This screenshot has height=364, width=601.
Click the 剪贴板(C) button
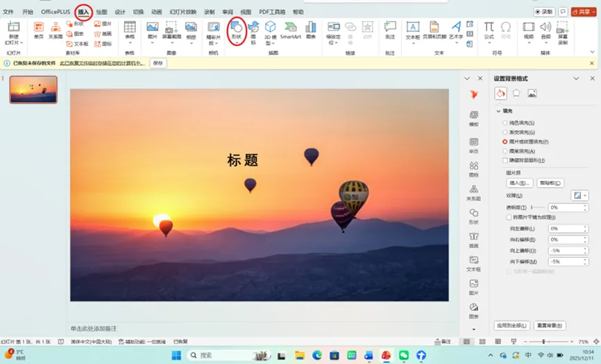click(550, 183)
